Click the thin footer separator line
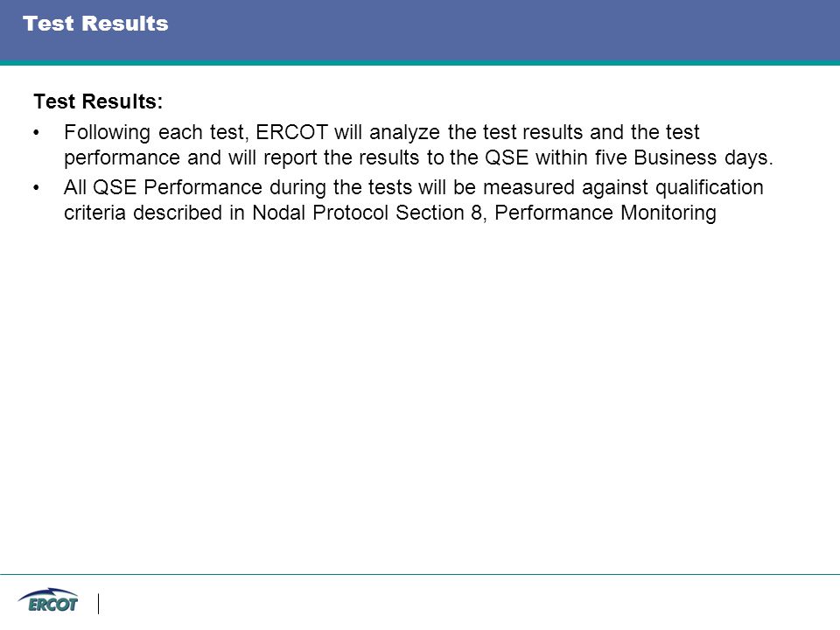The height and width of the screenshot is (630, 840). [420, 574]
